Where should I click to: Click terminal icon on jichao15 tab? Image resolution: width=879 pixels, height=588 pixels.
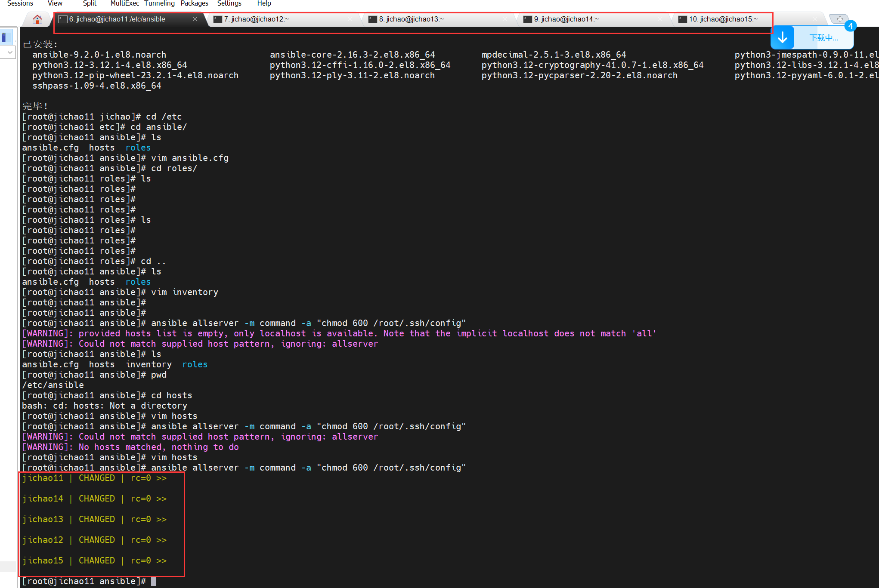coord(683,19)
